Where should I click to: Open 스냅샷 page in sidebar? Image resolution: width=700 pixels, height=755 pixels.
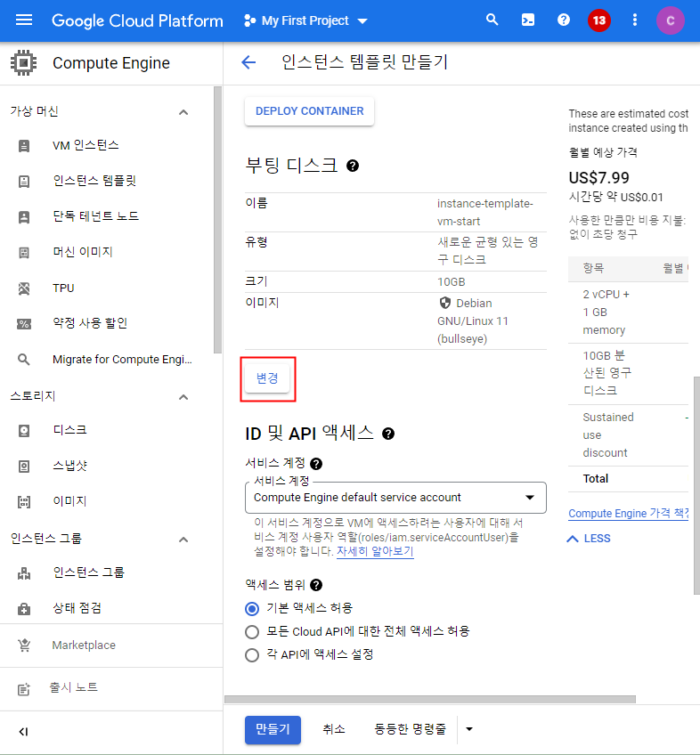[x=69, y=466]
